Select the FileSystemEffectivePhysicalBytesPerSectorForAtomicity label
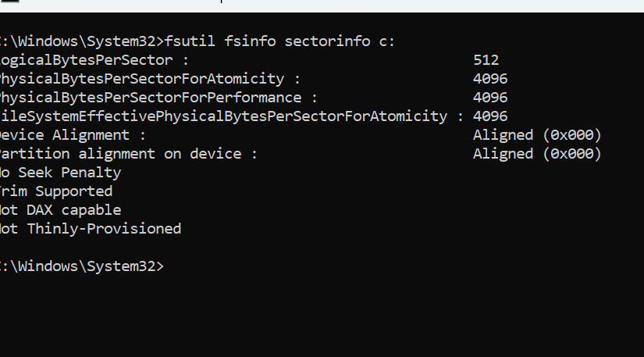The image size is (644, 357). [x=226, y=116]
